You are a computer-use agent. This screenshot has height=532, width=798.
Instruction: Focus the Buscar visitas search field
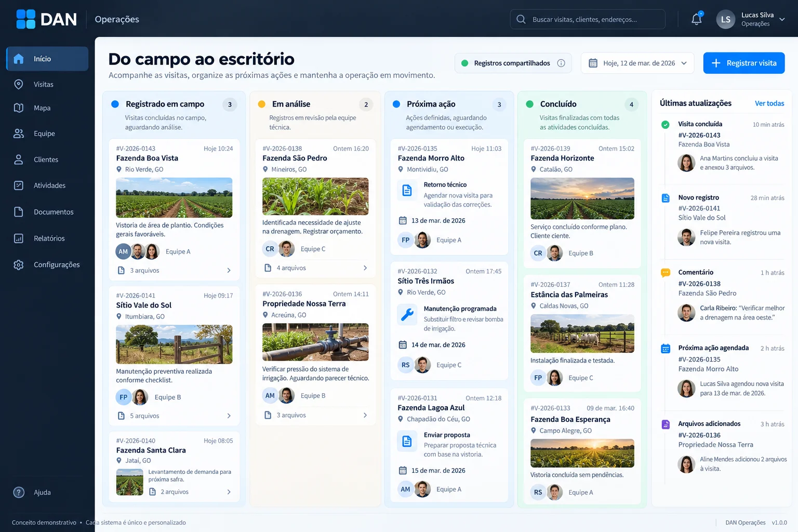(x=588, y=19)
